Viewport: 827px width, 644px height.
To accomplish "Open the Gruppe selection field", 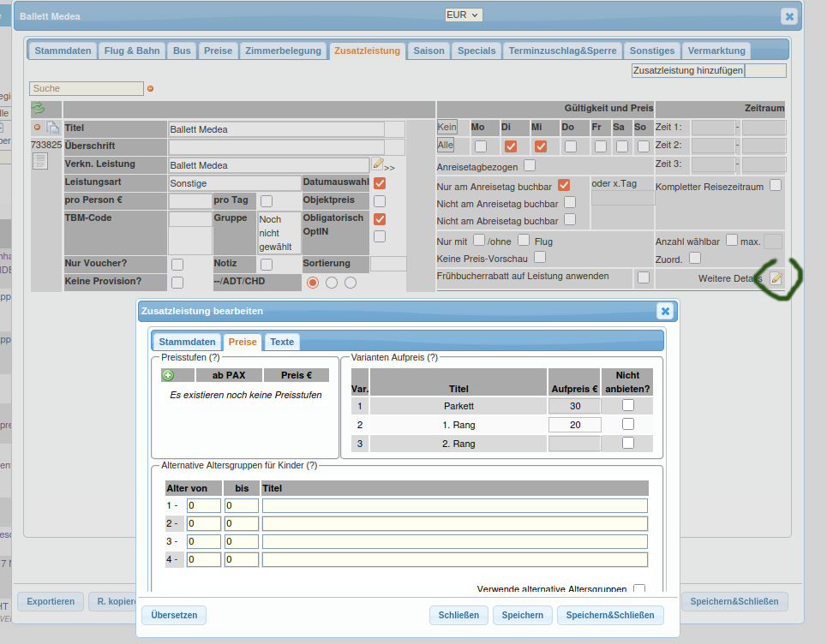I will pyautogui.click(x=279, y=232).
